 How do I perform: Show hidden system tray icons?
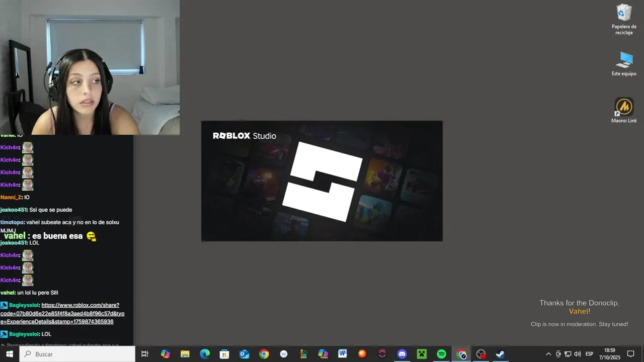[x=548, y=354]
